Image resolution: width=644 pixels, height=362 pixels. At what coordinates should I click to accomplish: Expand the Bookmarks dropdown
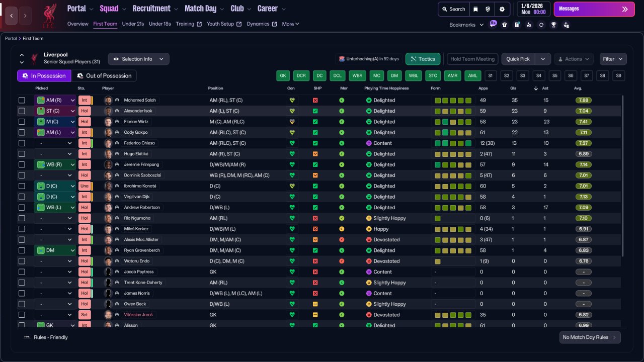click(x=466, y=25)
